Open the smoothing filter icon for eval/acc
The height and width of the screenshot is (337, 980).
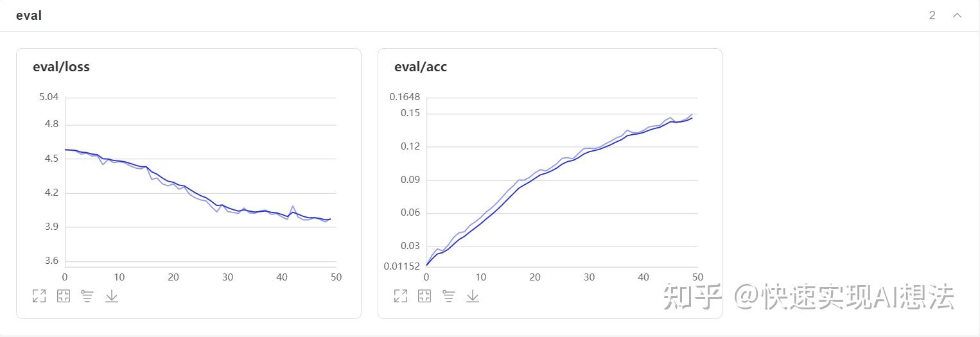pyautogui.click(x=449, y=296)
